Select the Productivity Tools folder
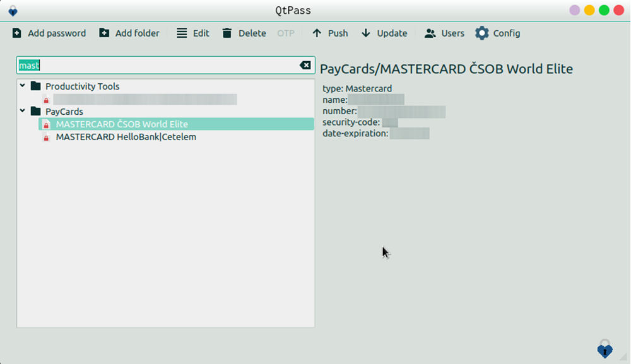This screenshot has height=364, width=631. [x=82, y=86]
